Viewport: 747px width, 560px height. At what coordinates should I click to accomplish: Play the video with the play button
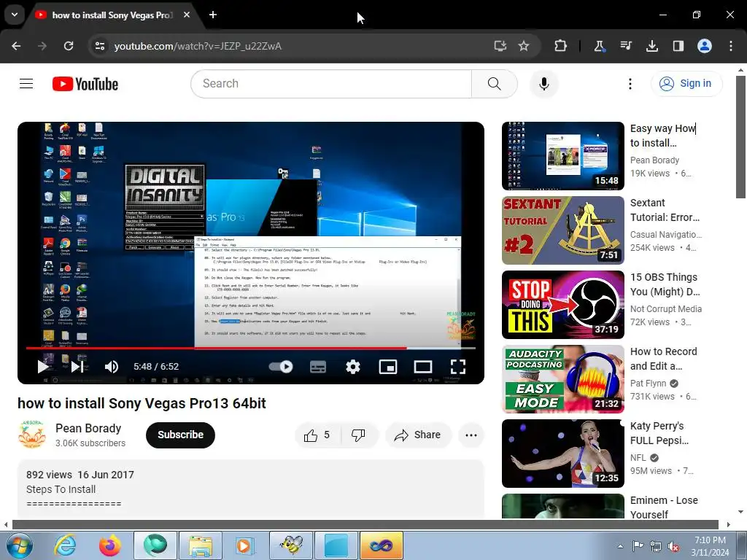(43, 366)
